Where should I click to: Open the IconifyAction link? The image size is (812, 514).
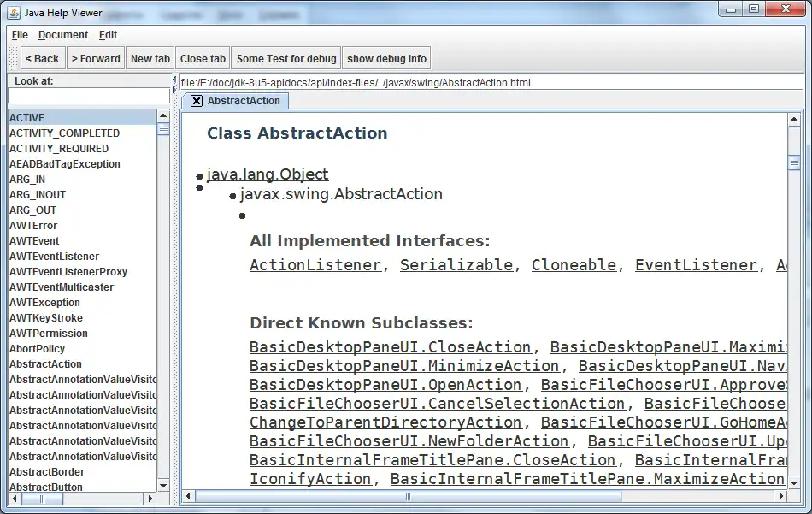(311, 479)
